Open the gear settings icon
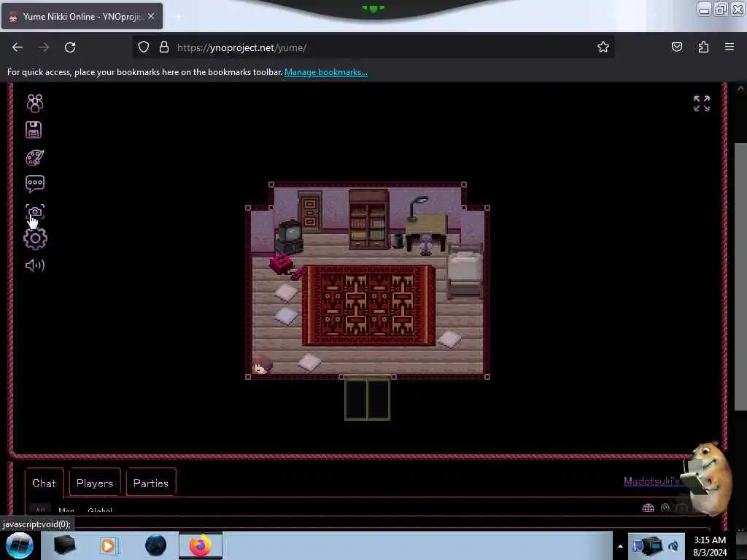Screen dimensions: 747x560 click(x=35, y=238)
